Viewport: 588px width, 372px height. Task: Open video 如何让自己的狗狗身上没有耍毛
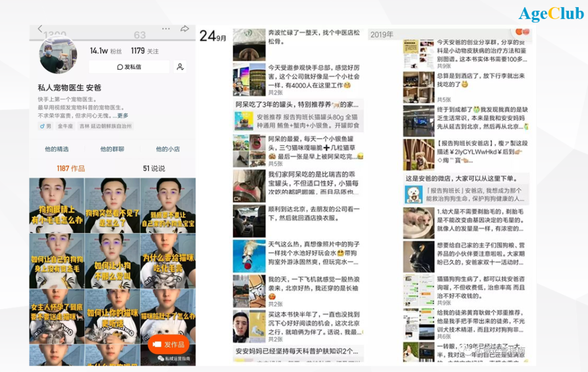tap(57, 261)
